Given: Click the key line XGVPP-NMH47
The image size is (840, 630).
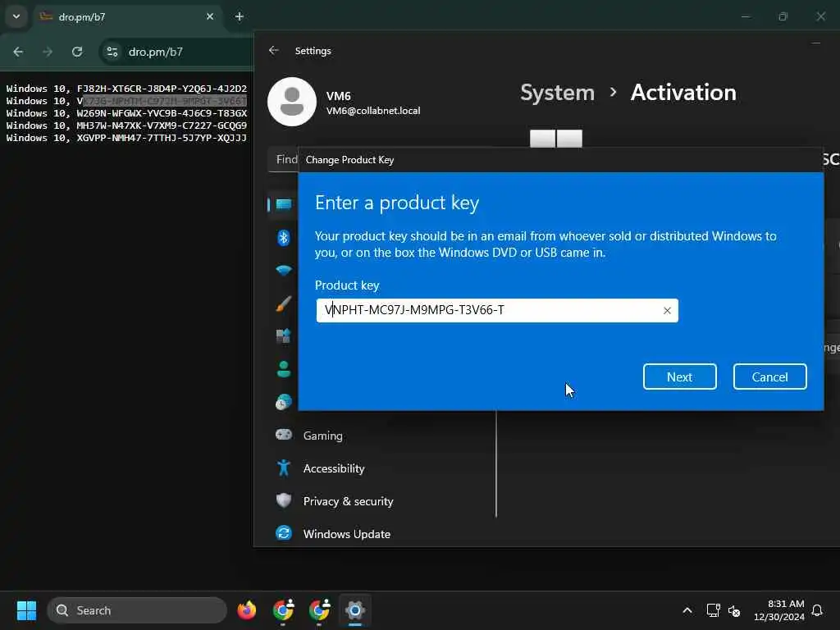Looking at the screenshot, I should (126, 138).
